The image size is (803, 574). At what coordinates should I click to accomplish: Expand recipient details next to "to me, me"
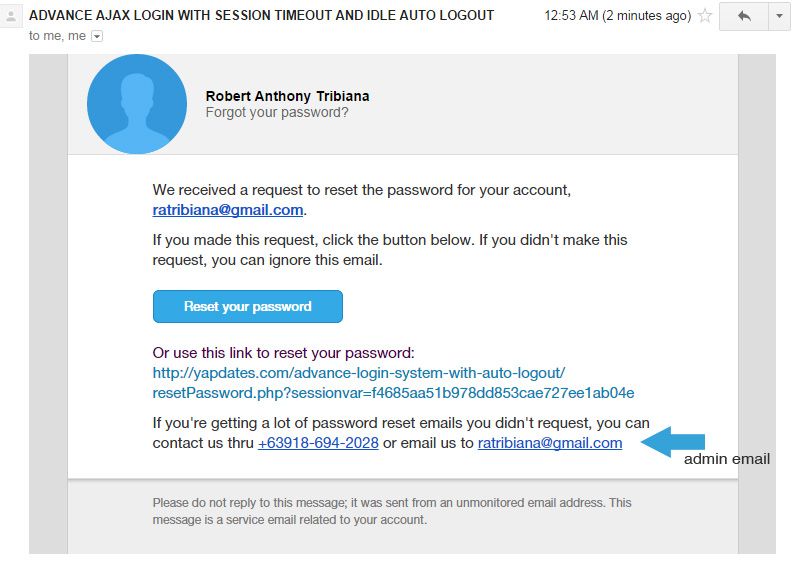(97, 35)
